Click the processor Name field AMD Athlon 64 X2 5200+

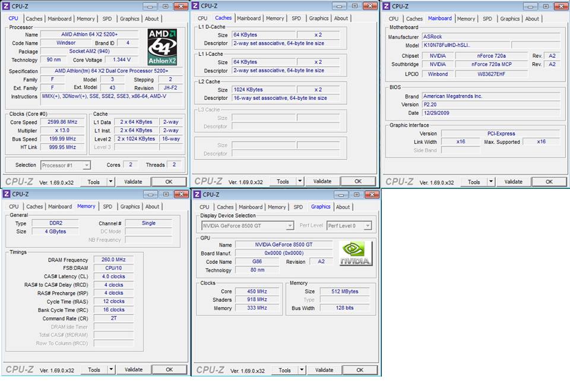(x=90, y=34)
